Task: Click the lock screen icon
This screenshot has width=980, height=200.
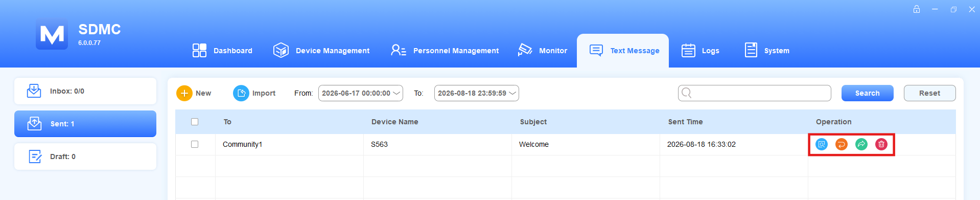Action: pos(917,9)
